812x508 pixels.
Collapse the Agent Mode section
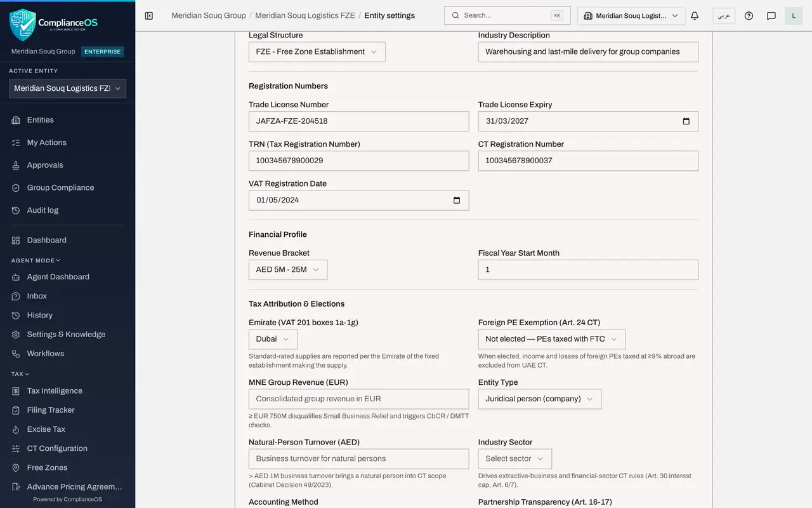click(x=36, y=260)
